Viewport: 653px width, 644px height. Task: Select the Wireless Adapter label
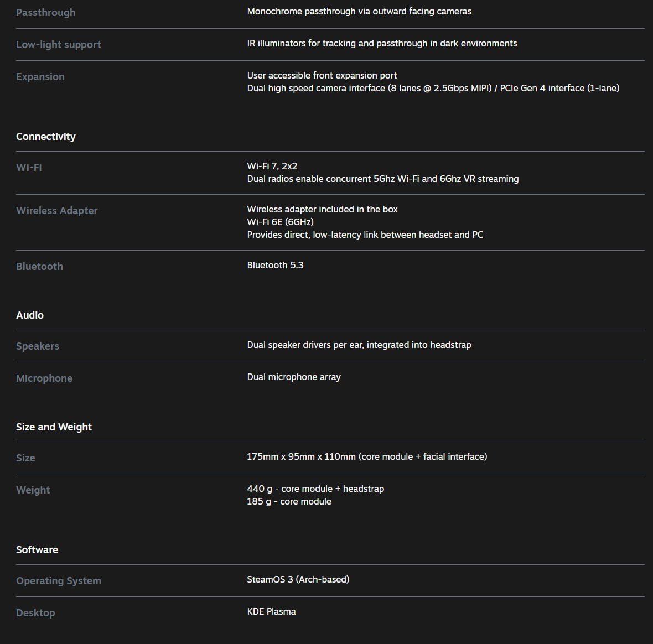pos(56,210)
